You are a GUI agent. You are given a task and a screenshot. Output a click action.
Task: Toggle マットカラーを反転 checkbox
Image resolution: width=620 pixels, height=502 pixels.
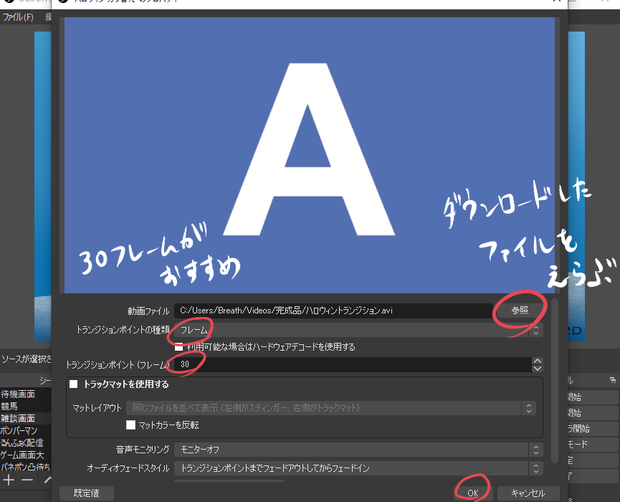tap(130, 425)
